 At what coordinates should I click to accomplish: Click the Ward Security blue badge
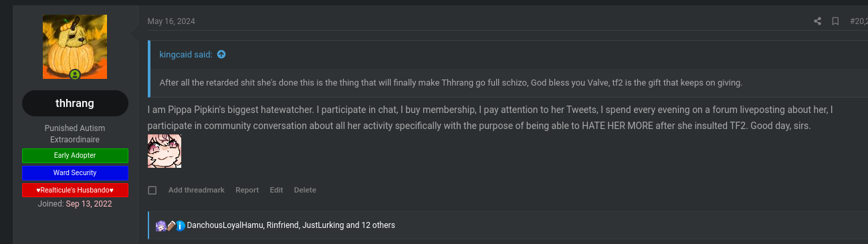coord(75,172)
